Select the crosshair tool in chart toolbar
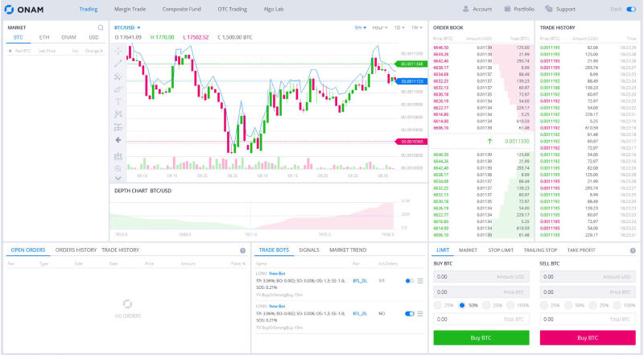Image resolution: width=644 pixels, height=355 pixels. 118,51
